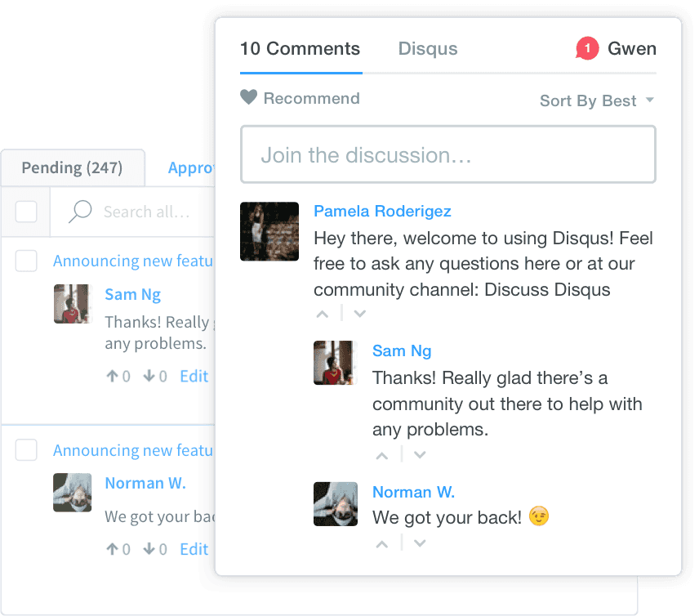
Task: Switch to the 10 Comments tab
Action: (300, 49)
